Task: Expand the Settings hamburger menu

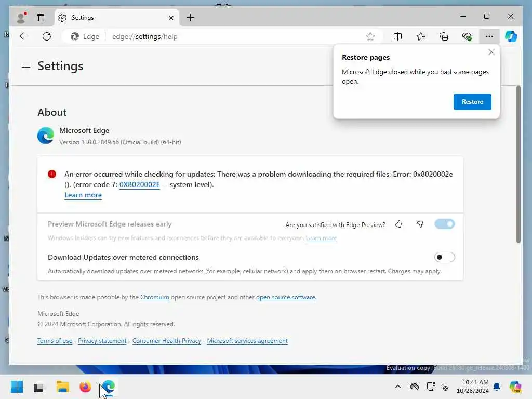Action: 26,65
